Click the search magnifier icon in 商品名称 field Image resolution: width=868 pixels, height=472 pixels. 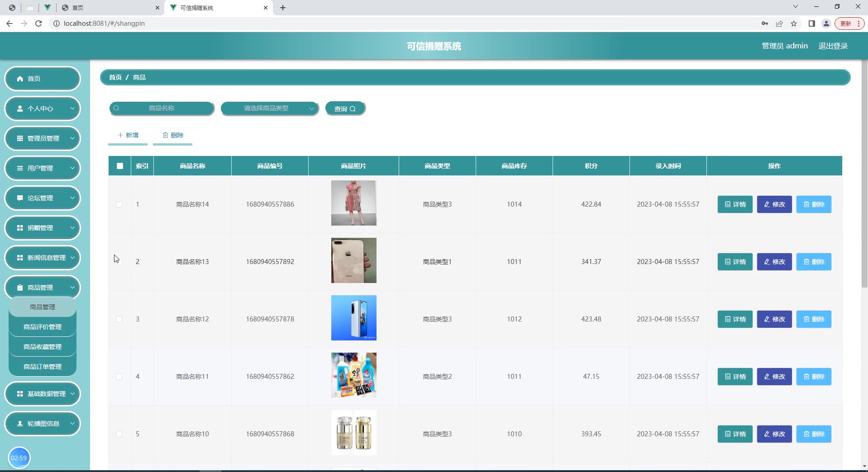(x=116, y=108)
